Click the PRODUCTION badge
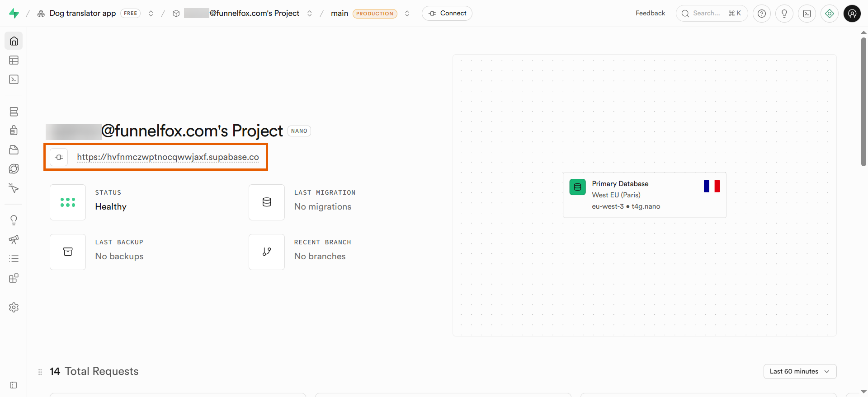The width and height of the screenshot is (868, 397). point(375,14)
